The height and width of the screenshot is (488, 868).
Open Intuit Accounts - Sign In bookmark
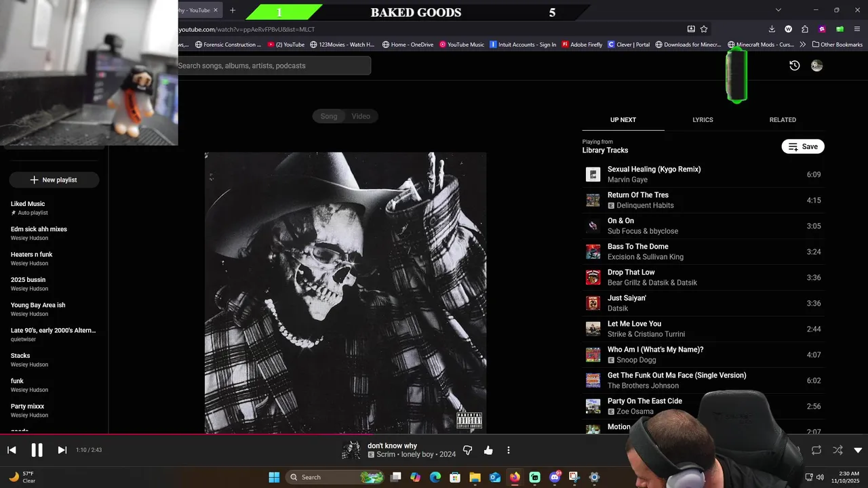[x=523, y=45]
